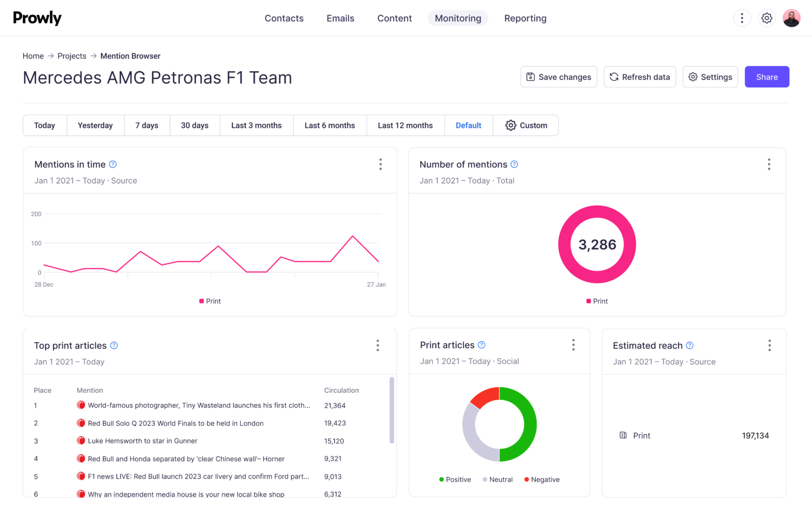Screen dimensions: 812x531
Task: Click the gear Settings icon near the profile avatar
Action: point(767,17)
